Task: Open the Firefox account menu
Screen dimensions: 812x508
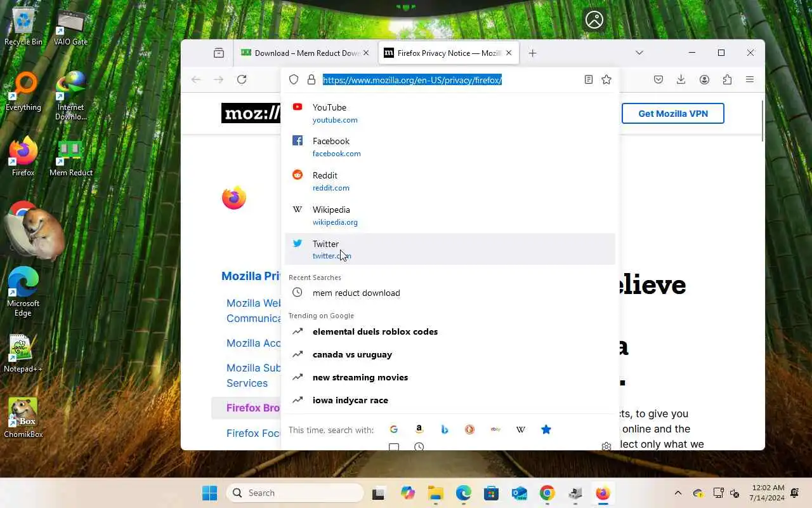Action: click(x=704, y=79)
